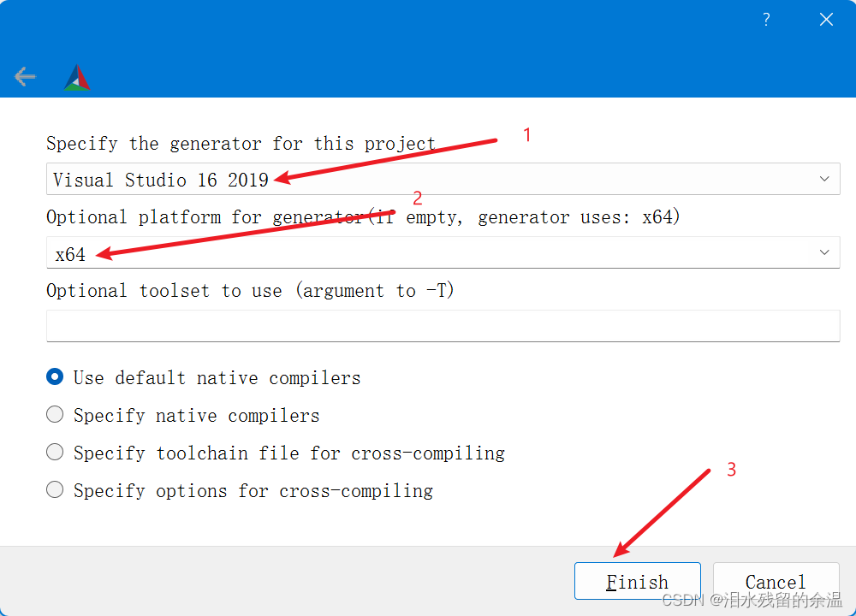Click the 'Optional platform for generator' label
Image resolution: width=856 pixels, height=616 pixels.
363,217
